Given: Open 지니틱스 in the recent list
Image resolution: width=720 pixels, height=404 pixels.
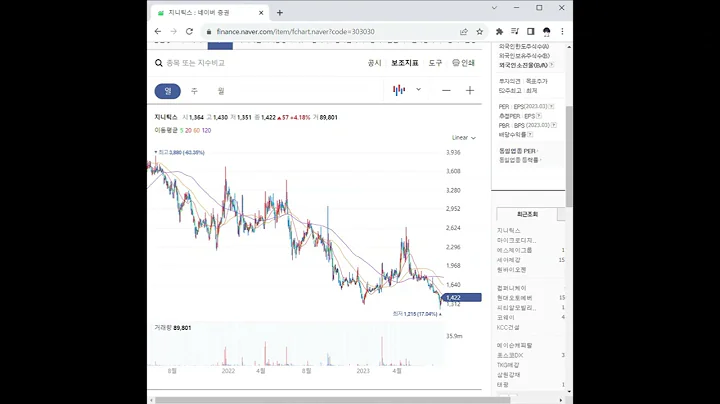Looking at the screenshot, I should pos(508,230).
